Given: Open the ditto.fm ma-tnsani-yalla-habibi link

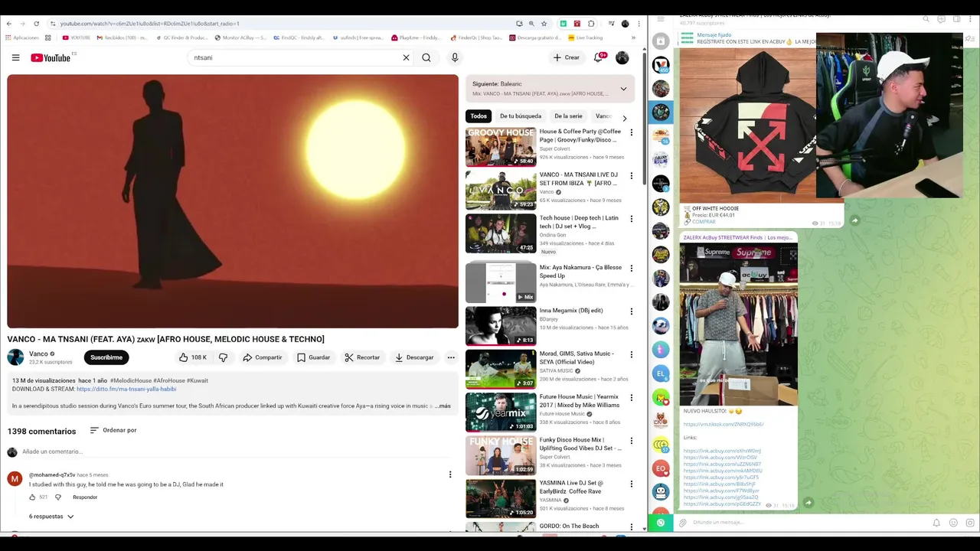Looking at the screenshot, I should [x=126, y=389].
